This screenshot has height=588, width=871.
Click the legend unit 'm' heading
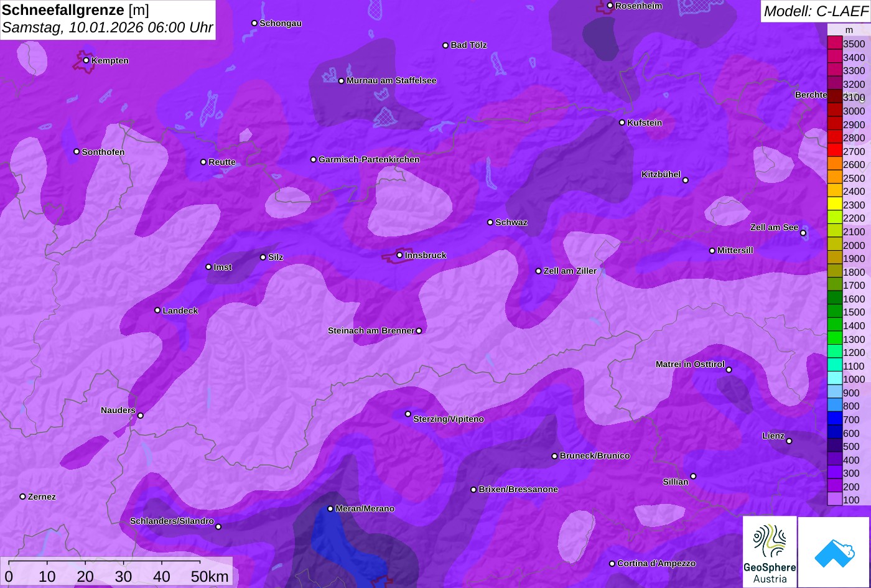tap(849, 29)
